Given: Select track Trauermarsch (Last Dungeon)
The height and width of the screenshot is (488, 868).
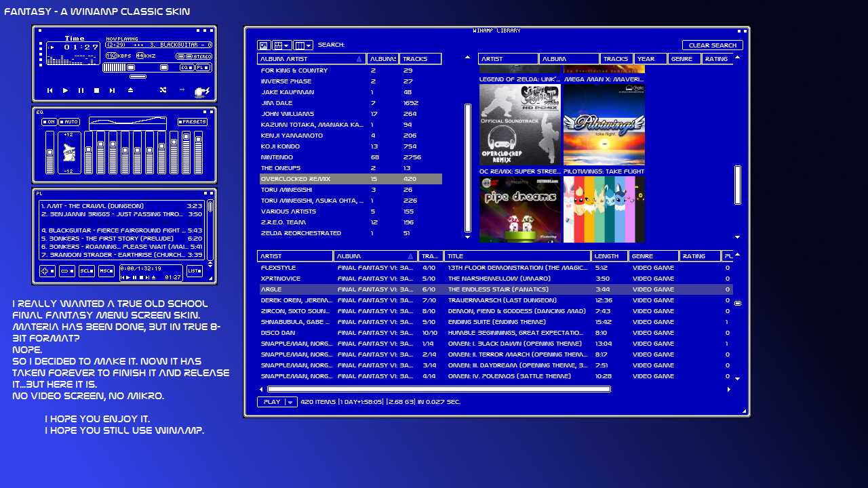Looking at the screenshot, I should [x=495, y=300].
